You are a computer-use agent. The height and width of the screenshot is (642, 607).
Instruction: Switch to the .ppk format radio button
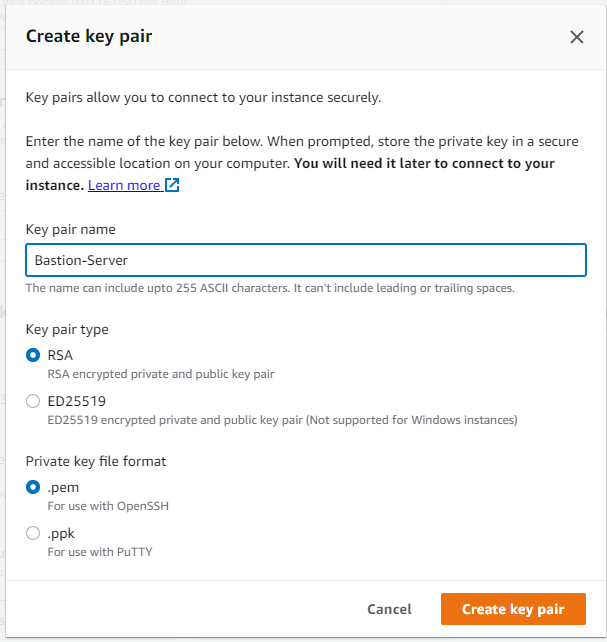click(x=33, y=533)
